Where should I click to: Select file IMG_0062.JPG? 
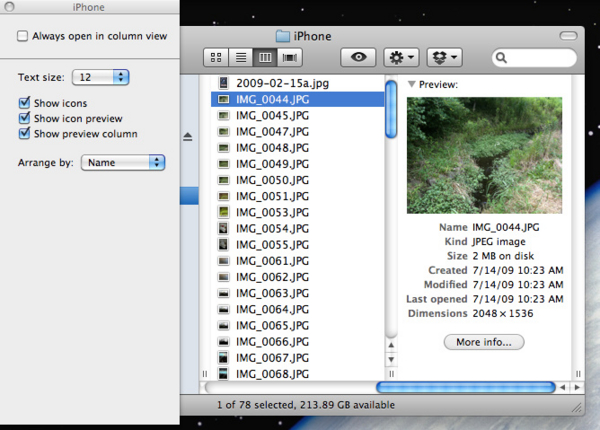pos(297,277)
